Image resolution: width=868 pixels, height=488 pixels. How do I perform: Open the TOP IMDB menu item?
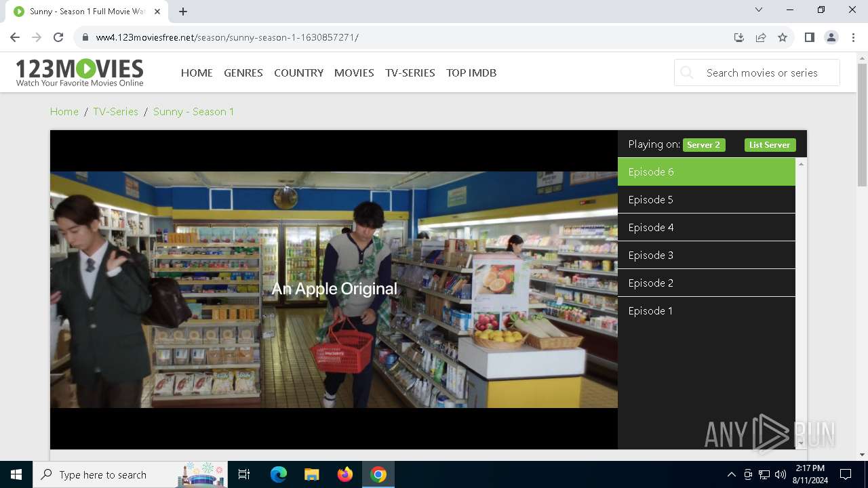point(471,73)
